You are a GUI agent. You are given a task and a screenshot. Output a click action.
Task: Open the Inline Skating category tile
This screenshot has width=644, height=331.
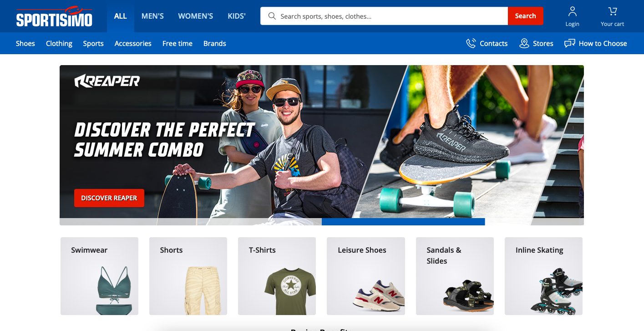pos(543,276)
